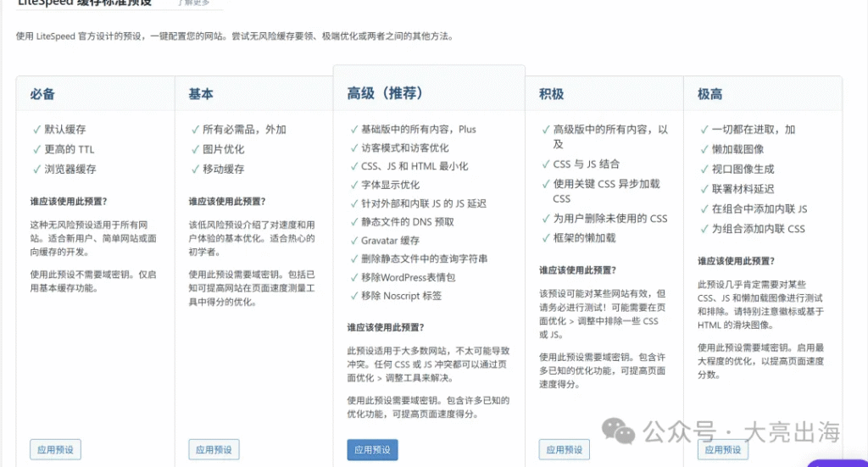The height and width of the screenshot is (467, 868).
Task: Click the intro sentence starting 使用 LiteSpeed 官方设计的预设
Action: (235, 36)
